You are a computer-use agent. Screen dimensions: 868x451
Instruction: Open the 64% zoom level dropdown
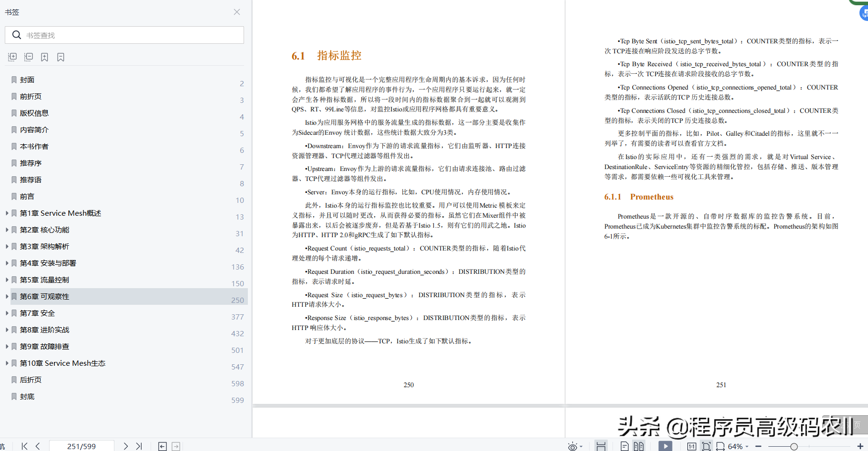pyautogui.click(x=738, y=446)
